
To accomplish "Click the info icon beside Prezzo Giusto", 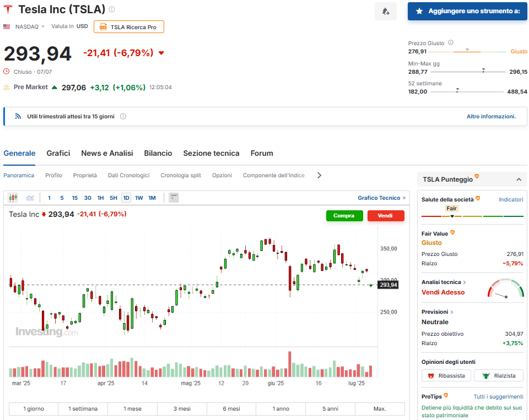I will point(450,43).
